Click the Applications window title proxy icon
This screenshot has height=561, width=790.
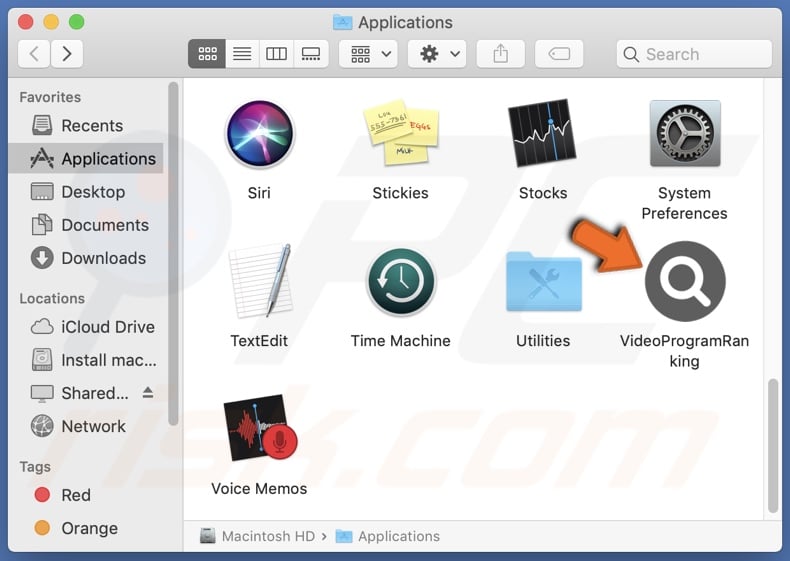[343, 22]
